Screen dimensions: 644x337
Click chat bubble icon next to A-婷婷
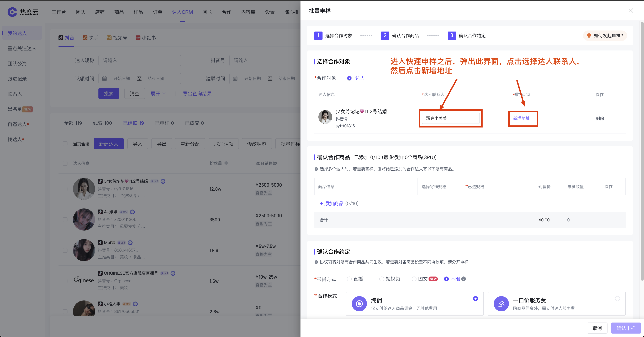coord(133,212)
